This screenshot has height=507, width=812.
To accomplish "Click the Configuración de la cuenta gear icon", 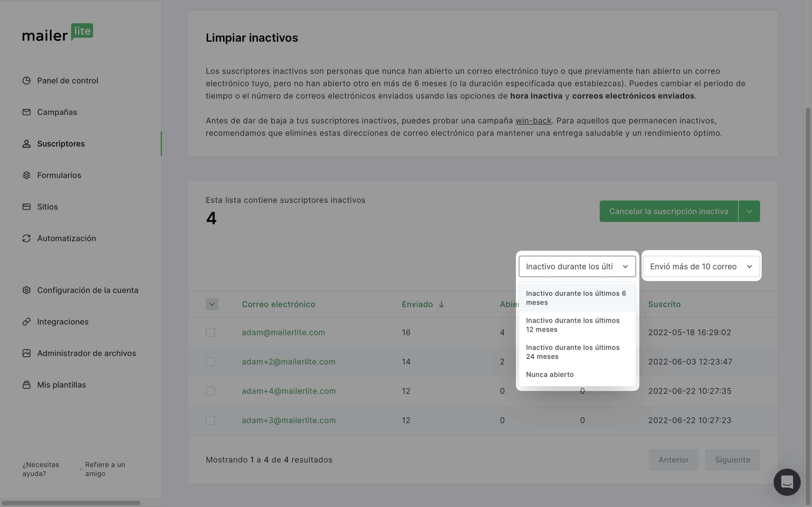I will tap(27, 290).
